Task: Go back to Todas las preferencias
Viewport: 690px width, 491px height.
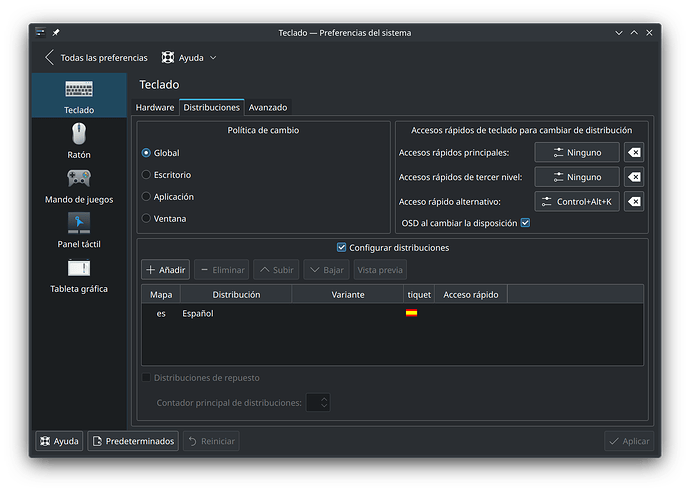Action: [x=95, y=58]
